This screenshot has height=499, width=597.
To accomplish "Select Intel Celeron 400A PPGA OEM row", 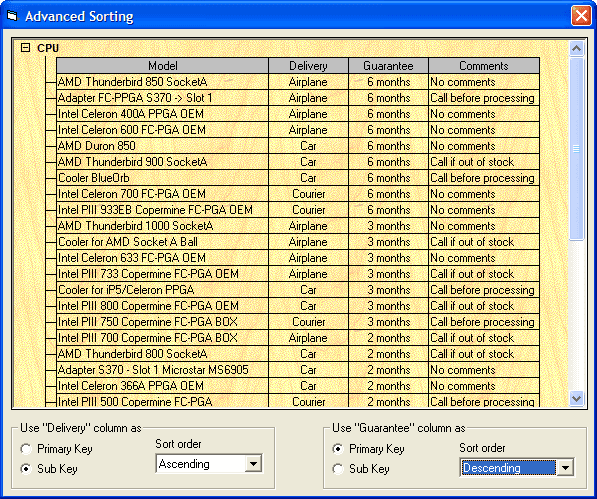I will [298, 114].
